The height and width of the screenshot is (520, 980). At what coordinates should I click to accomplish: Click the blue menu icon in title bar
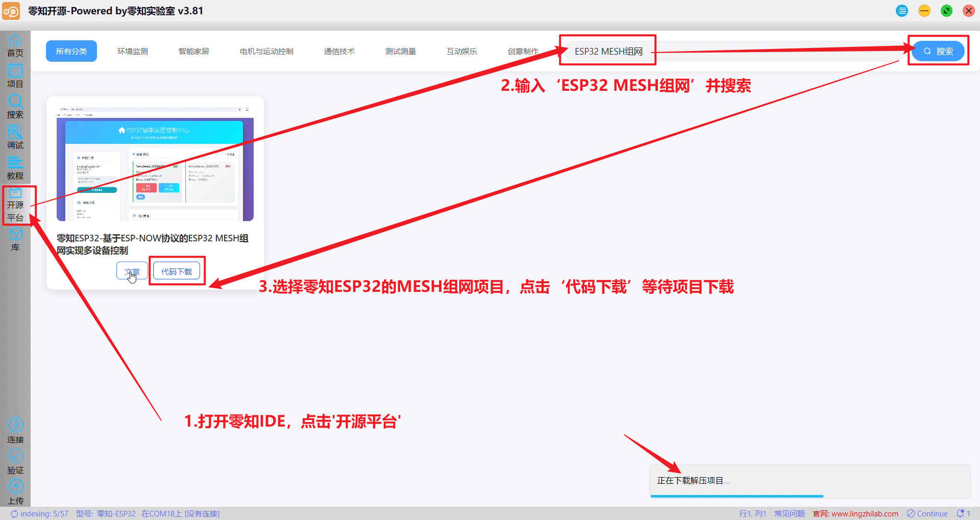tap(902, 11)
